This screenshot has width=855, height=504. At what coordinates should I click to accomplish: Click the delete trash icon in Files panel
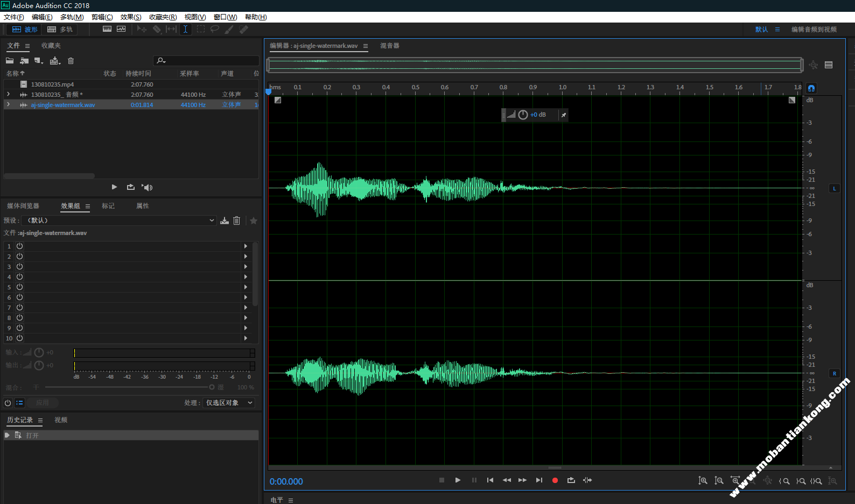pyautogui.click(x=71, y=61)
